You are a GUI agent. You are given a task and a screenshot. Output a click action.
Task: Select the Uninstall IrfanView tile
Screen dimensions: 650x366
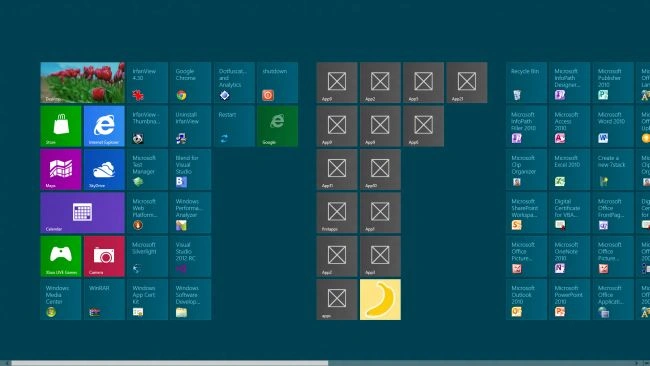click(191, 126)
